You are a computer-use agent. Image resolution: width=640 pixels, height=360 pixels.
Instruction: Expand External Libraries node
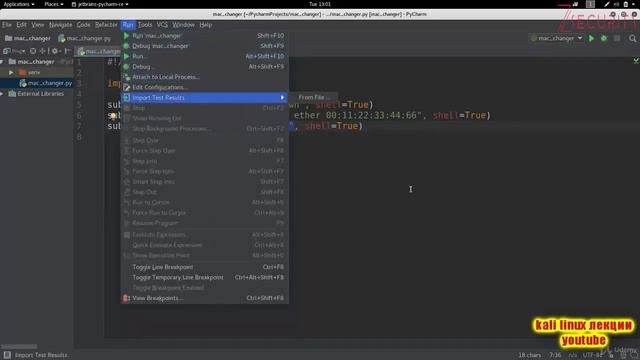click(2, 94)
